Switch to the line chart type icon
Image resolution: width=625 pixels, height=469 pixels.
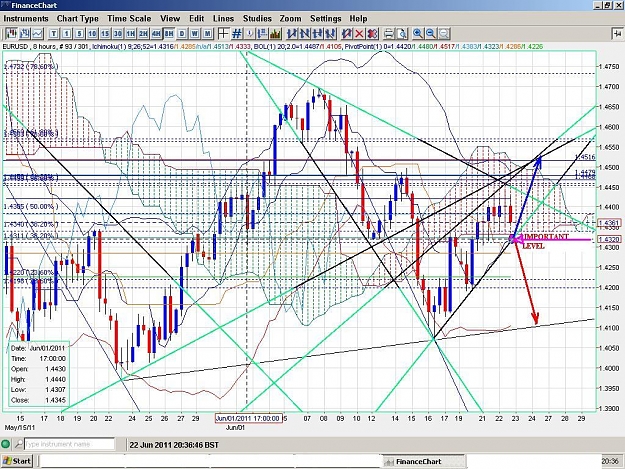[x=38, y=33]
